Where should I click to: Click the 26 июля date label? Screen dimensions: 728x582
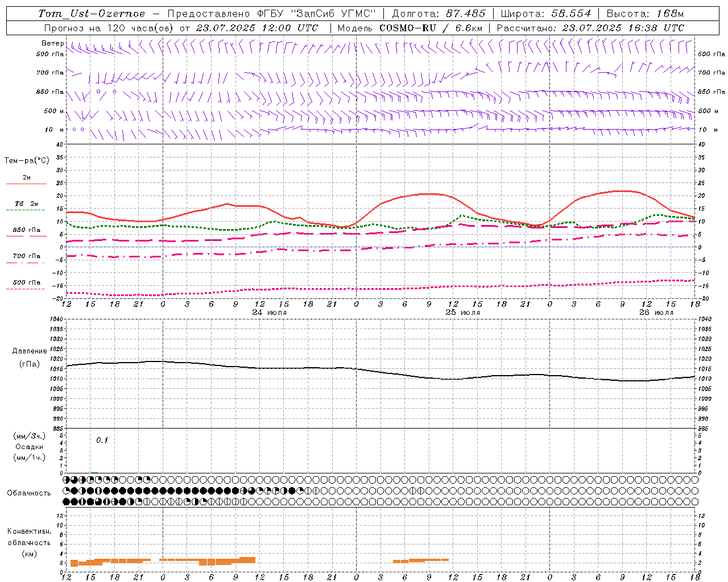tap(656, 313)
